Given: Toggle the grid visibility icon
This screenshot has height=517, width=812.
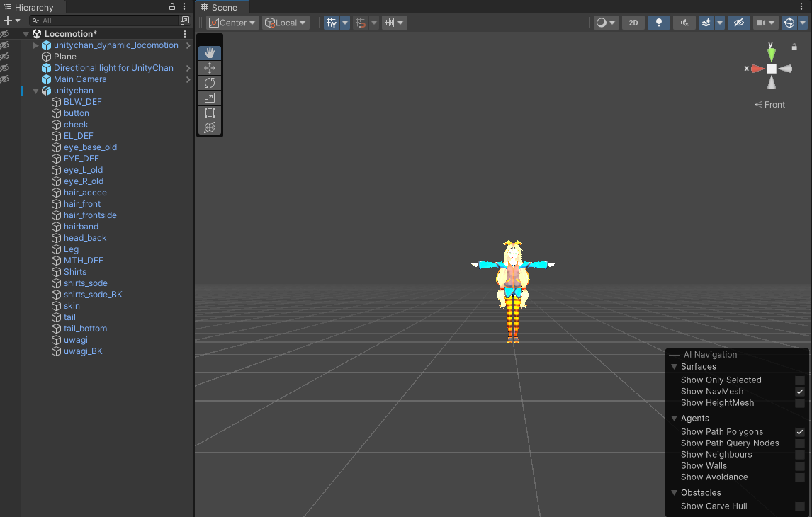Looking at the screenshot, I should [332, 23].
